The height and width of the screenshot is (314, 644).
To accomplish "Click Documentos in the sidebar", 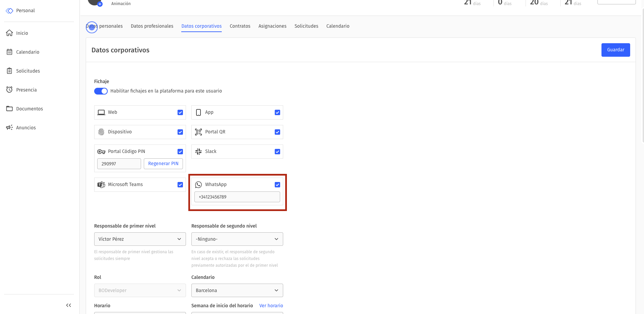I will pyautogui.click(x=30, y=109).
